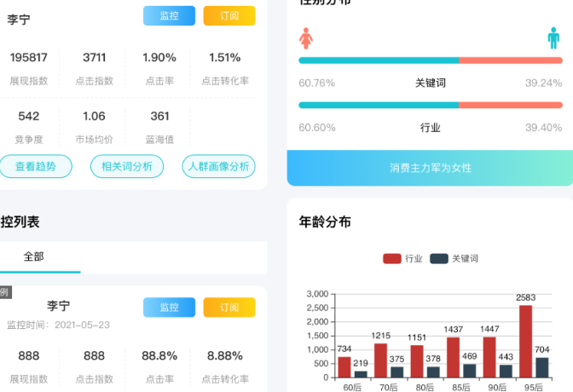Click the 关键词 gender ratio bar
573x392 pixels.
(x=431, y=61)
